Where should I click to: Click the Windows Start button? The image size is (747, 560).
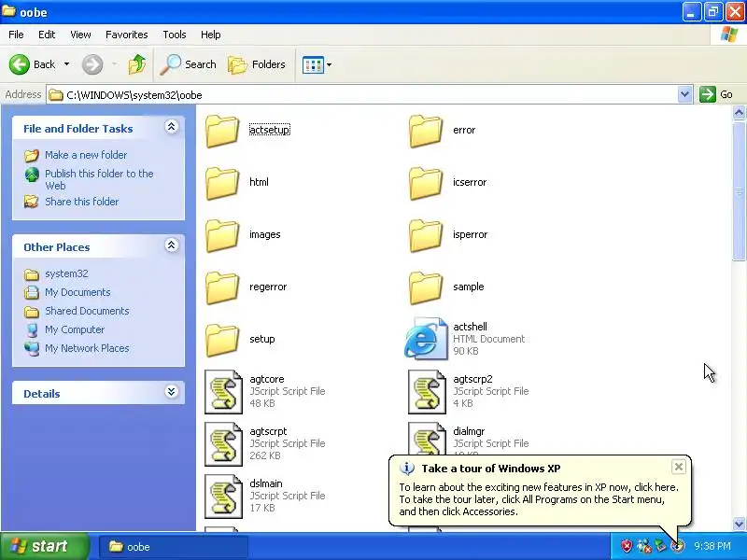[44, 546]
